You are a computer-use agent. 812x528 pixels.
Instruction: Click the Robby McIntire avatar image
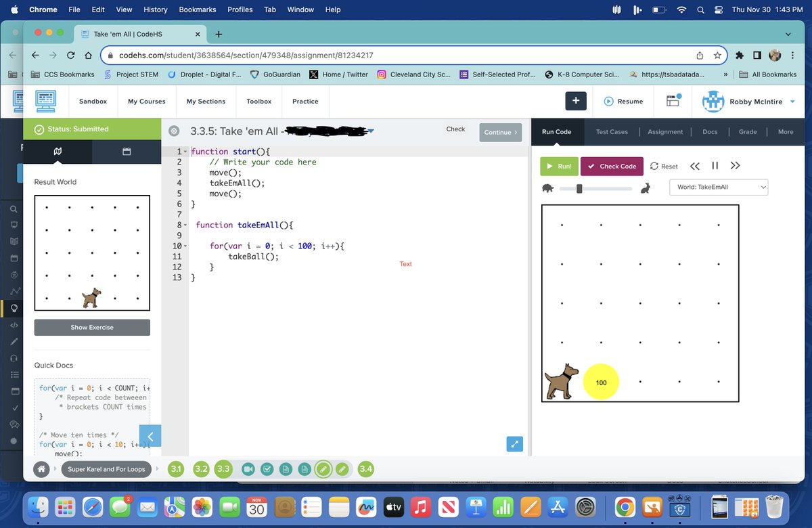(713, 102)
